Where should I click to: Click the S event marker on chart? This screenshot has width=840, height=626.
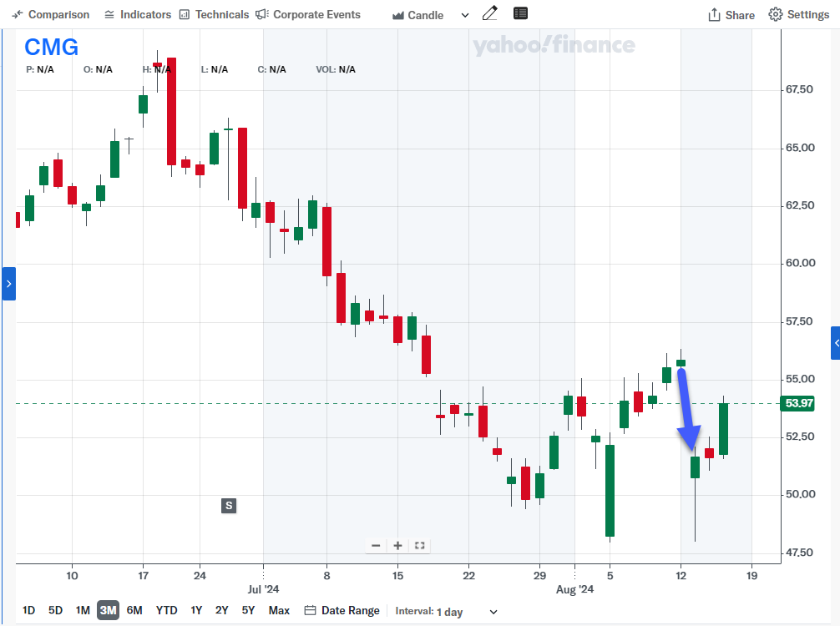click(x=229, y=506)
